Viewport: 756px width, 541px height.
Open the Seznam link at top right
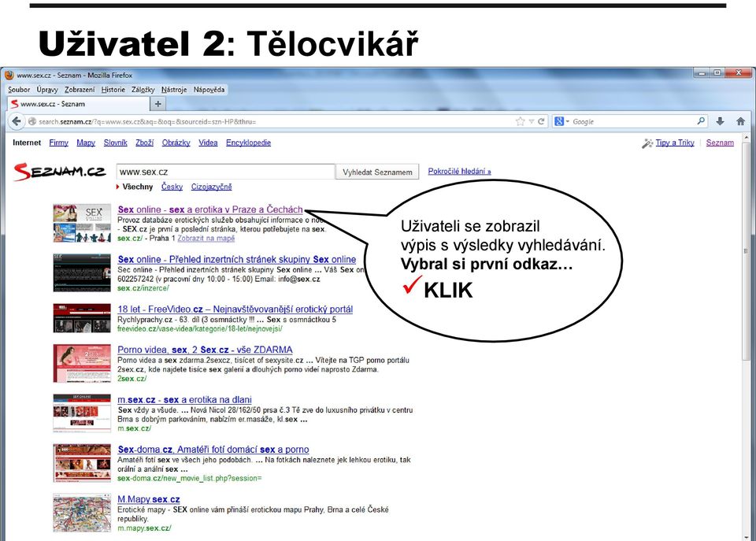click(x=720, y=143)
